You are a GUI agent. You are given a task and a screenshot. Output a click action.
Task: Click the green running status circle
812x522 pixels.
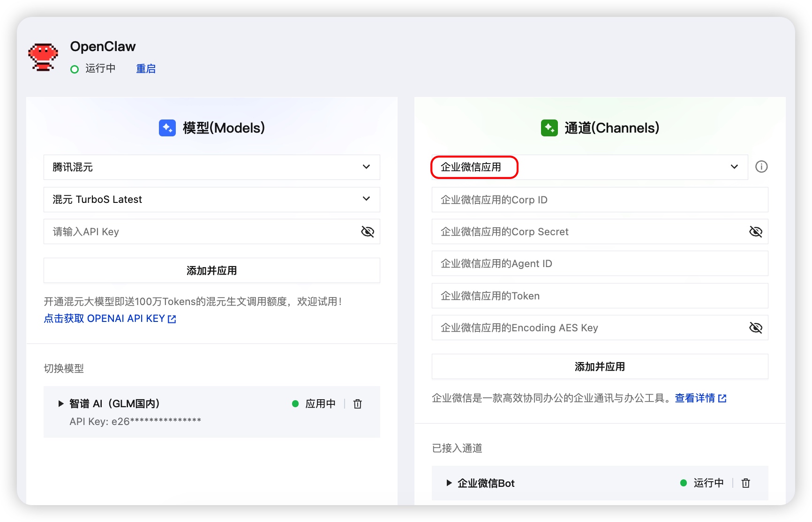[74, 69]
